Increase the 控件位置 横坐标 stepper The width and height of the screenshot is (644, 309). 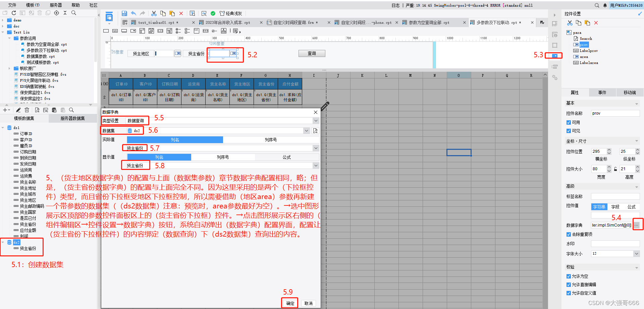609,150
